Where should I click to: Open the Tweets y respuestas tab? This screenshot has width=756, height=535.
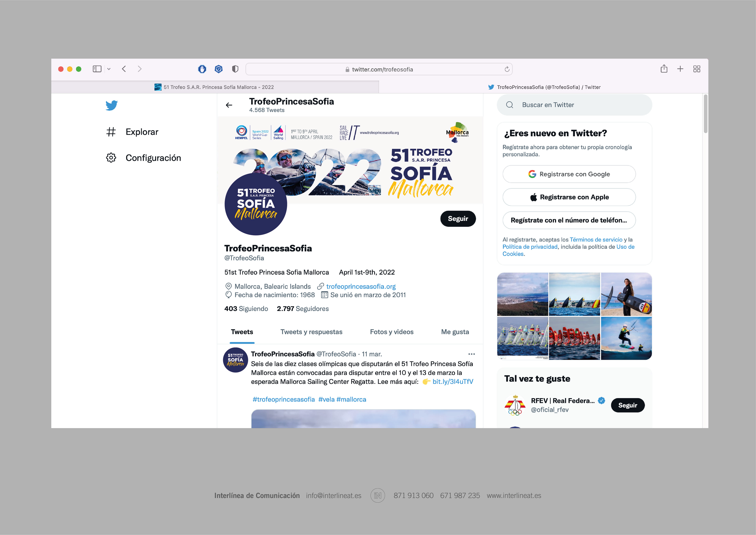[x=311, y=332]
